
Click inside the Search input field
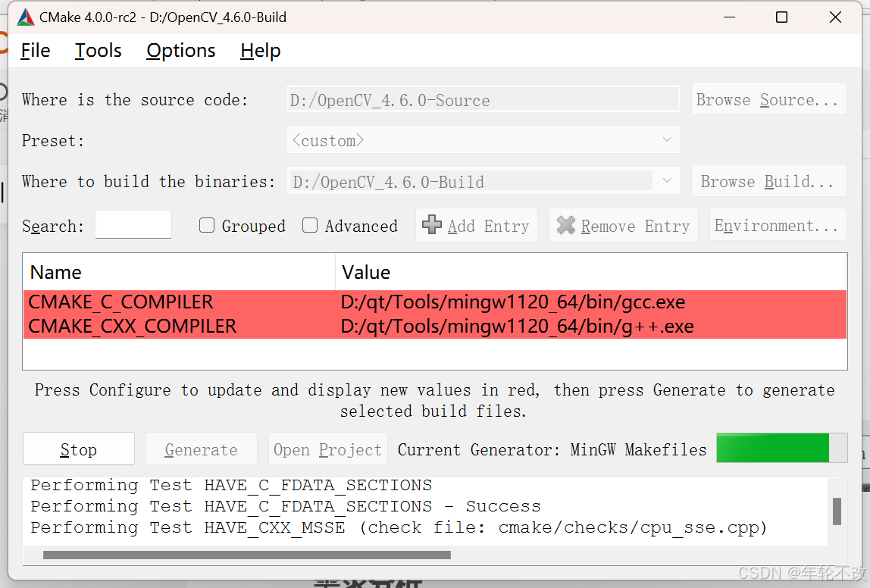pyautogui.click(x=133, y=224)
